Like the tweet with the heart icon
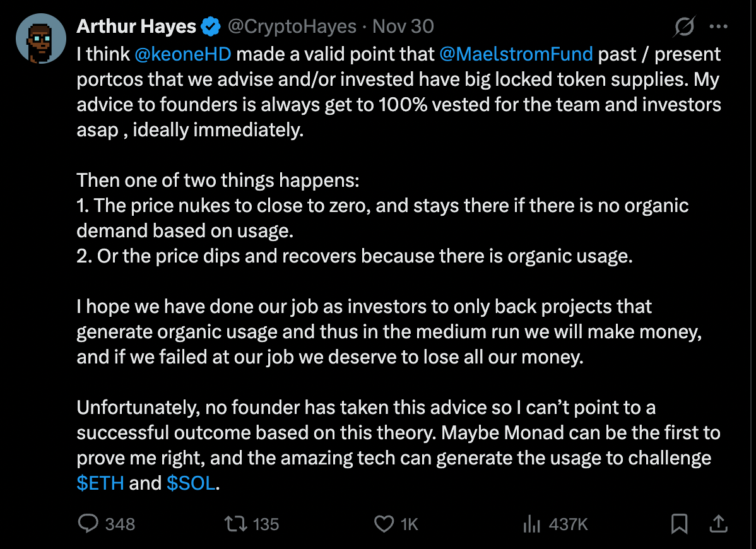The height and width of the screenshot is (549, 756). click(384, 523)
